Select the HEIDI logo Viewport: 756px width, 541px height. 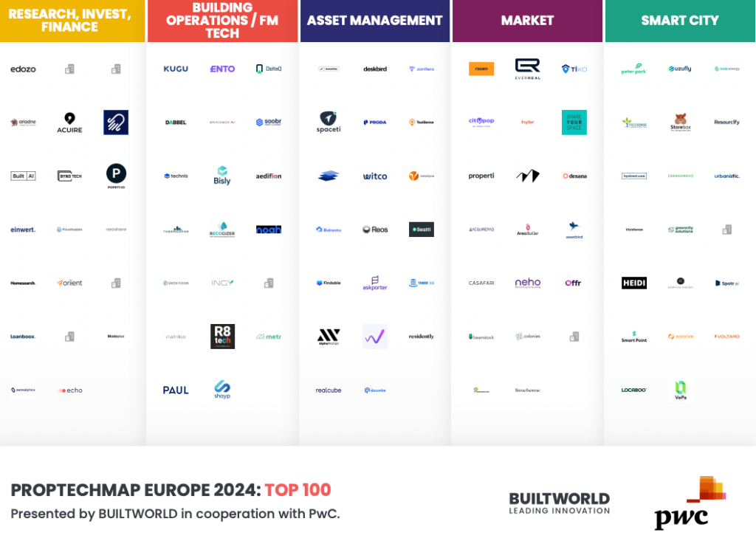coord(634,283)
